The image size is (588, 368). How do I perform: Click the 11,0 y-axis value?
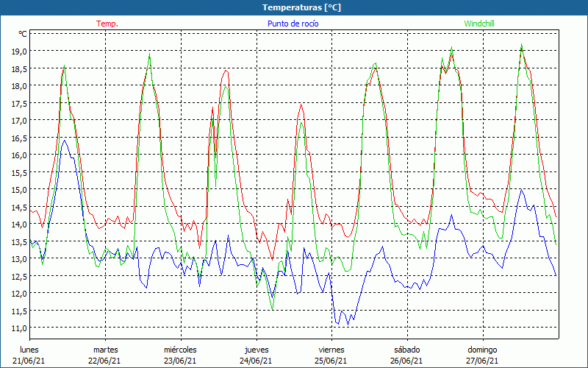tap(19, 328)
